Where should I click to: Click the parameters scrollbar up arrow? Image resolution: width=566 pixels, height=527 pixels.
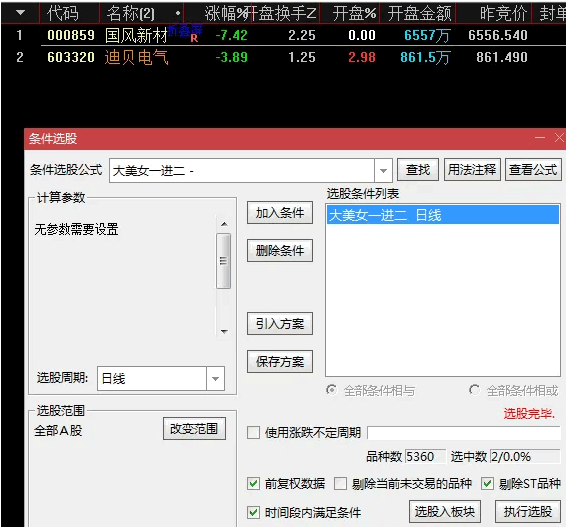(x=224, y=224)
